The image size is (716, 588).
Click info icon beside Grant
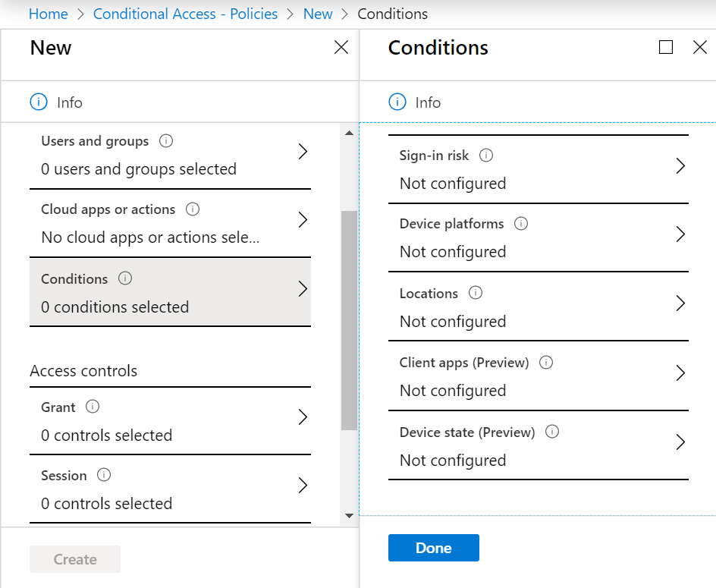pos(93,406)
